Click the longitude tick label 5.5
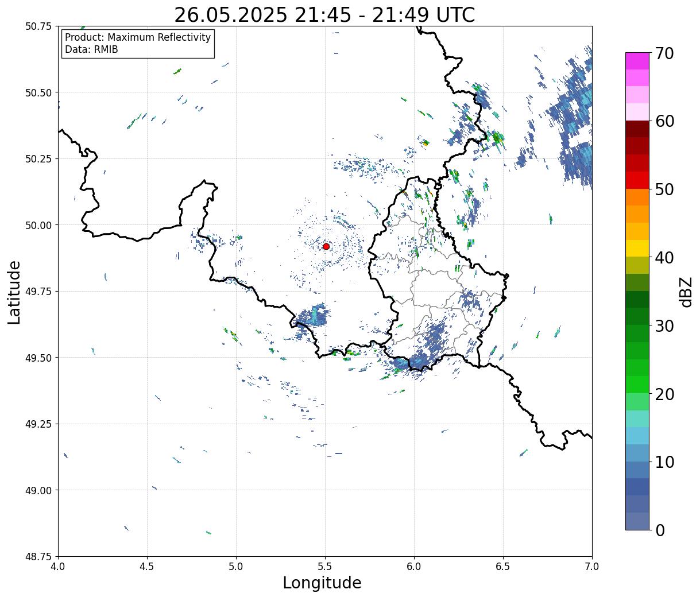Image resolution: width=700 pixels, height=597 pixels. point(325,567)
